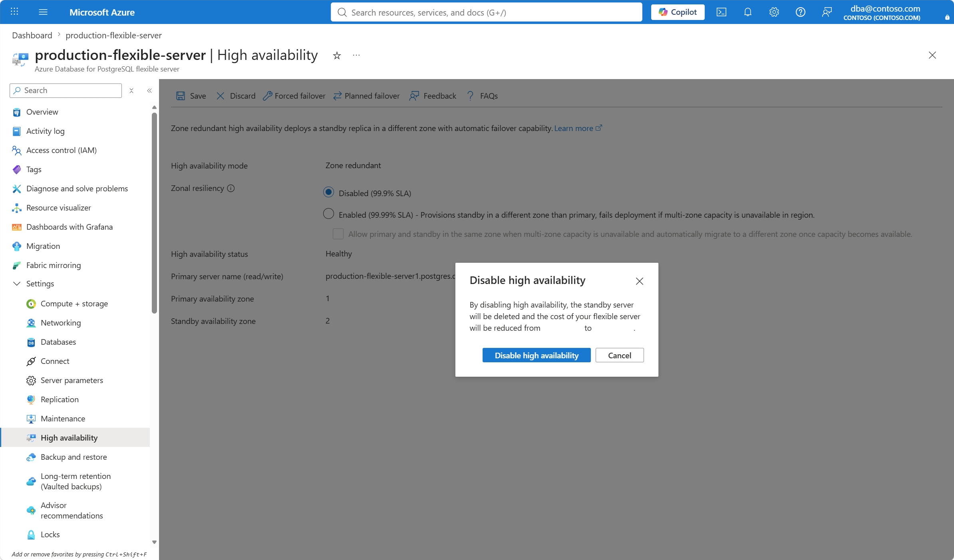Check allow primary and standby same zone
The height and width of the screenshot is (560, 954).
click(x=338, y=234)
